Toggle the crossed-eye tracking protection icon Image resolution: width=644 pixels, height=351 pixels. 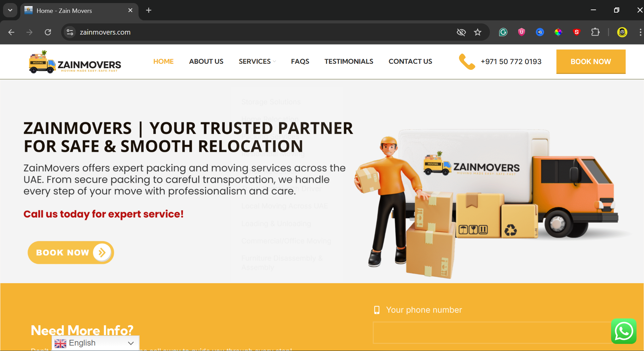tap(461, 32)
